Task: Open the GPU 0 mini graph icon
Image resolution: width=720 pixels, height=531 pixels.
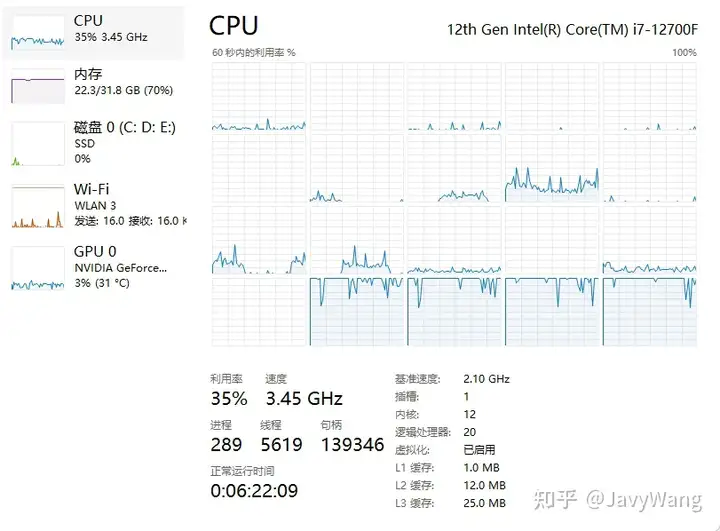Action: 37,268
